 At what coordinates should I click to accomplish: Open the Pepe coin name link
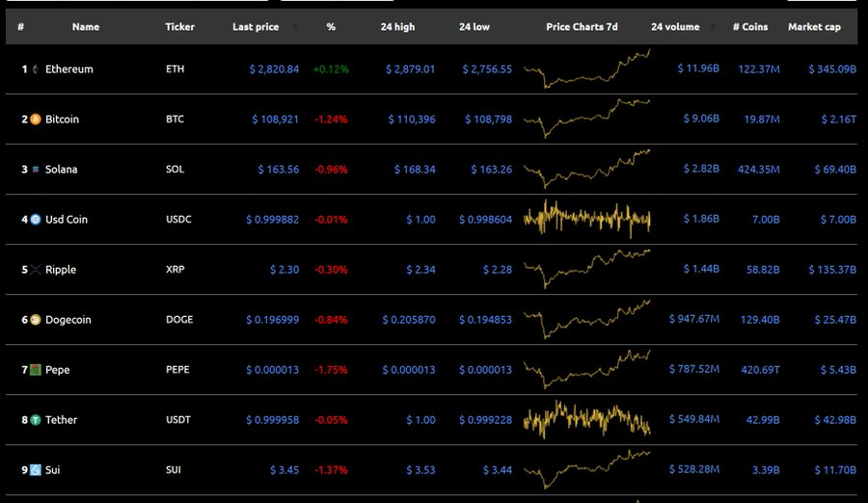(58, 370)
